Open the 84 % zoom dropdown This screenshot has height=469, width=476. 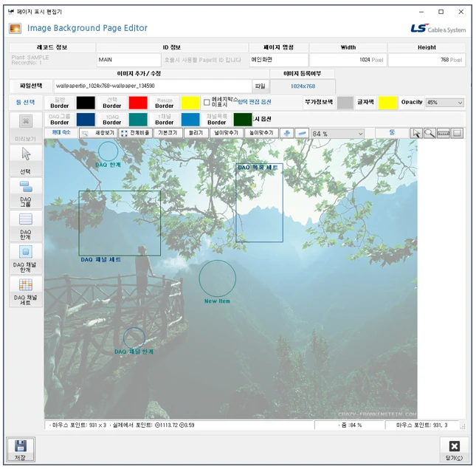tap(337, 134)
